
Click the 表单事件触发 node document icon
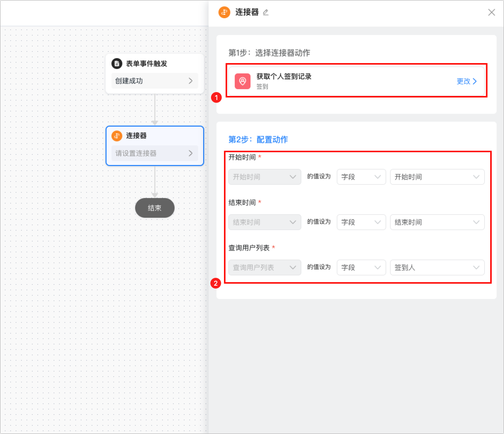[117, 64]
